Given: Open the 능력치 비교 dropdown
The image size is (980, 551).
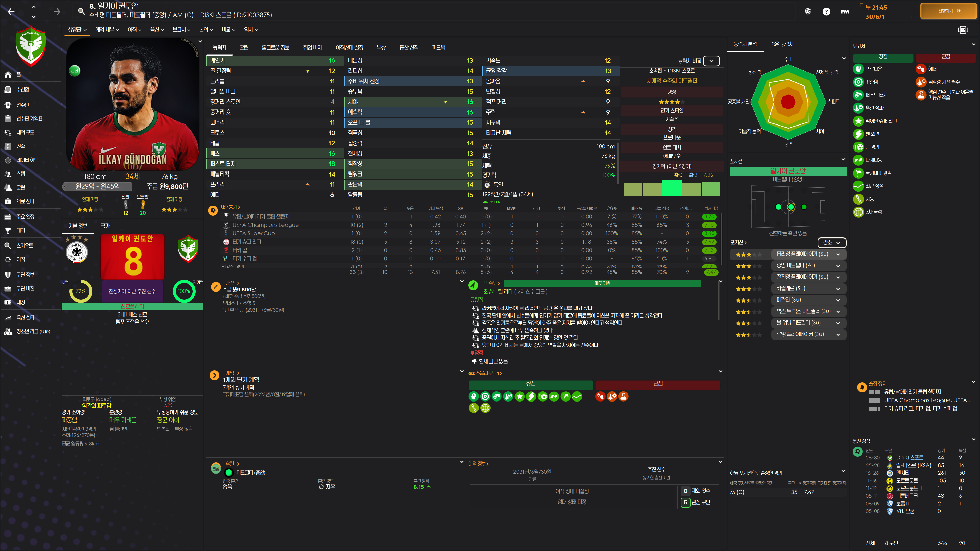Looking at the screenshot, I should [711, 61].
